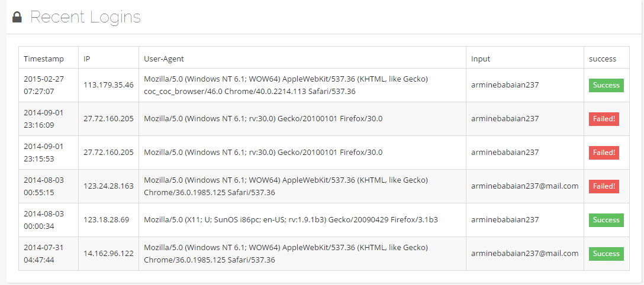The width and height of the screenshot is (644, 285).
Task: Click the Failed! badge for 23:16:09 login
Action: pos(604,119)
